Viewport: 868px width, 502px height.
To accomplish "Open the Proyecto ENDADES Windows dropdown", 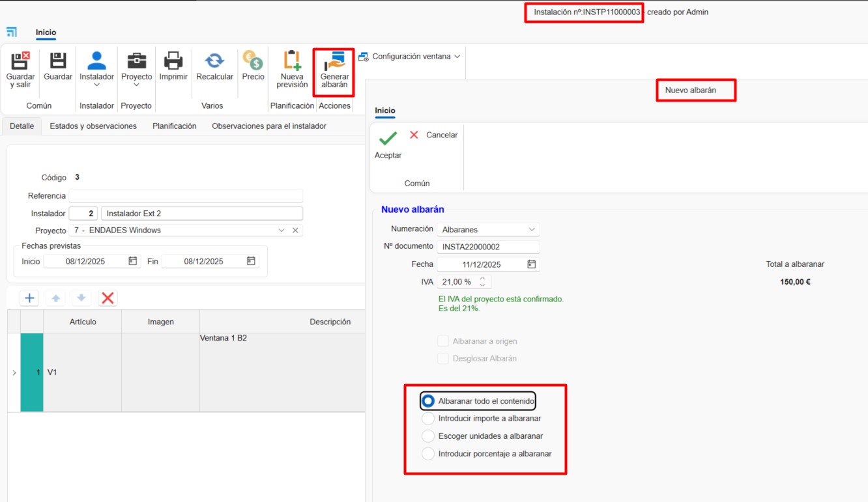I will coord(281,230).
